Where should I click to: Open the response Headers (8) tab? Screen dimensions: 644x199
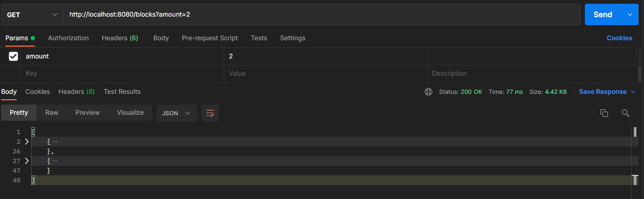click(77, 92)
